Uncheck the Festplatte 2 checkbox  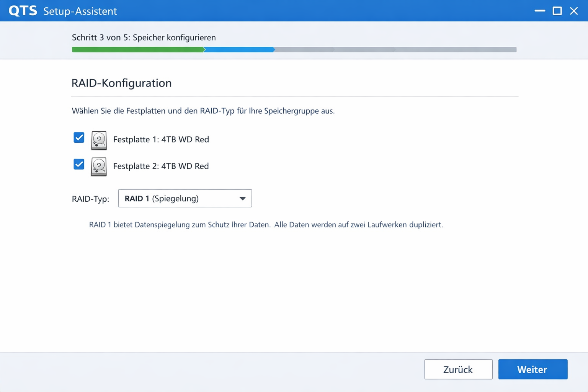(79, 165)
